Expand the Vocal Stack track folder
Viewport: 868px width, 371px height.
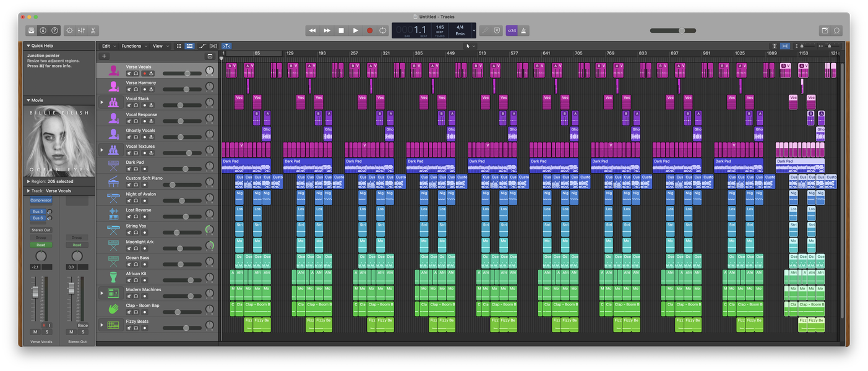pyautogui.click(x=102, y=102)
